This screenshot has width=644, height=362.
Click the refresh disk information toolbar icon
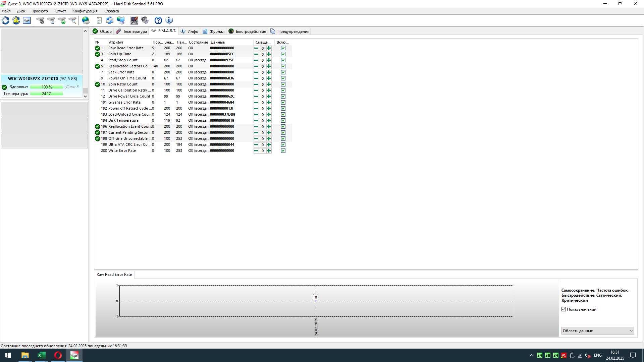(x=6, y=20)
